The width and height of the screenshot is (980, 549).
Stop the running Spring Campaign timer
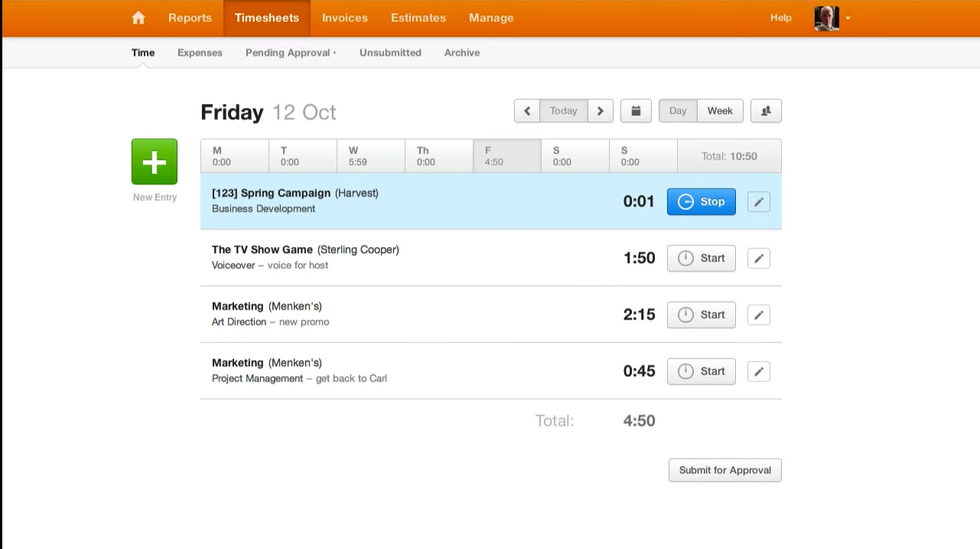(702, 202)
